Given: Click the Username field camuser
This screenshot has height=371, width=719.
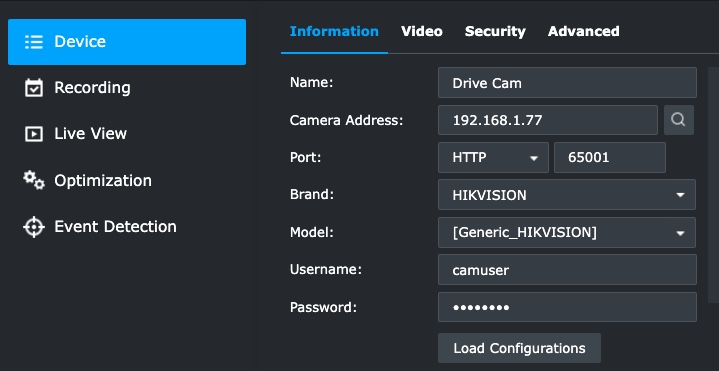Looking at the screenshot, I should pos(567,270).
